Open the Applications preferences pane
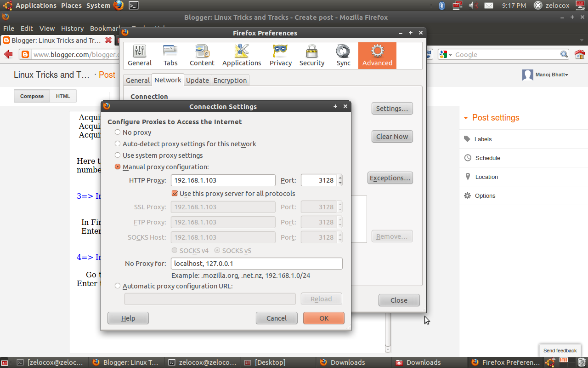The height and width of the screenshot is (368, 588). [x=242, y=56]
